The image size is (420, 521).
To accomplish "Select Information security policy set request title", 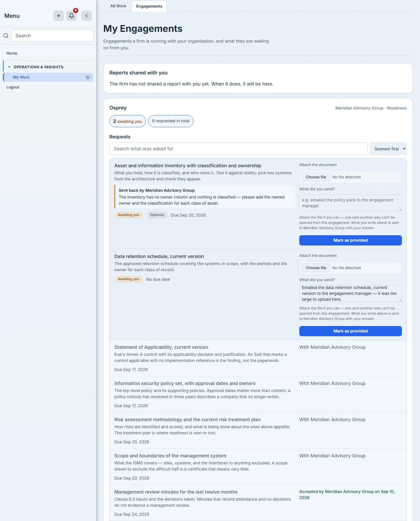I will point(185,383).
